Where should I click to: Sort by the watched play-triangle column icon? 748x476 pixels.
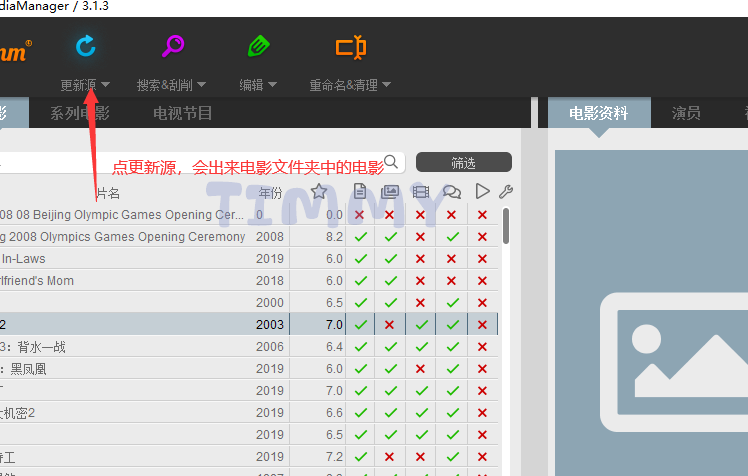[x=482, y=191]
